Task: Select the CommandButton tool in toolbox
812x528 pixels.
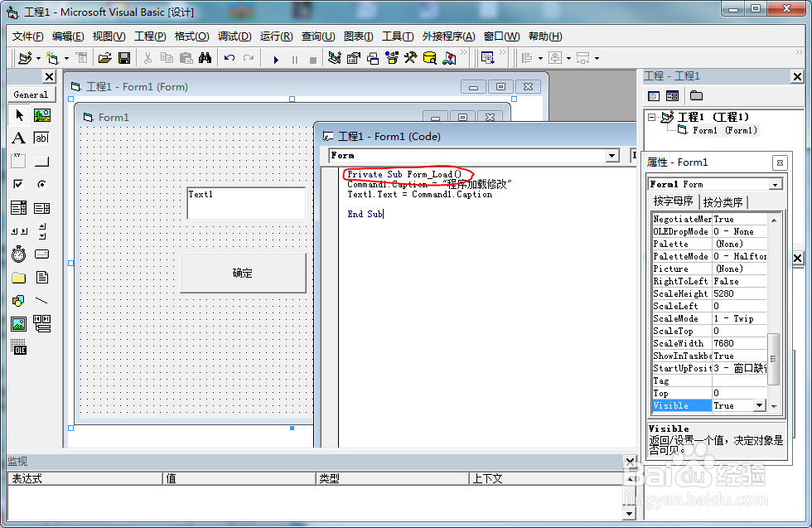Action: 42,161
